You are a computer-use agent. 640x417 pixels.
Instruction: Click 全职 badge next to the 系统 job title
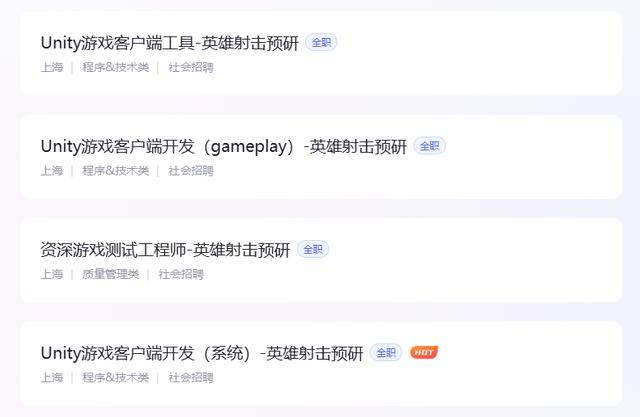click(386, 353)
